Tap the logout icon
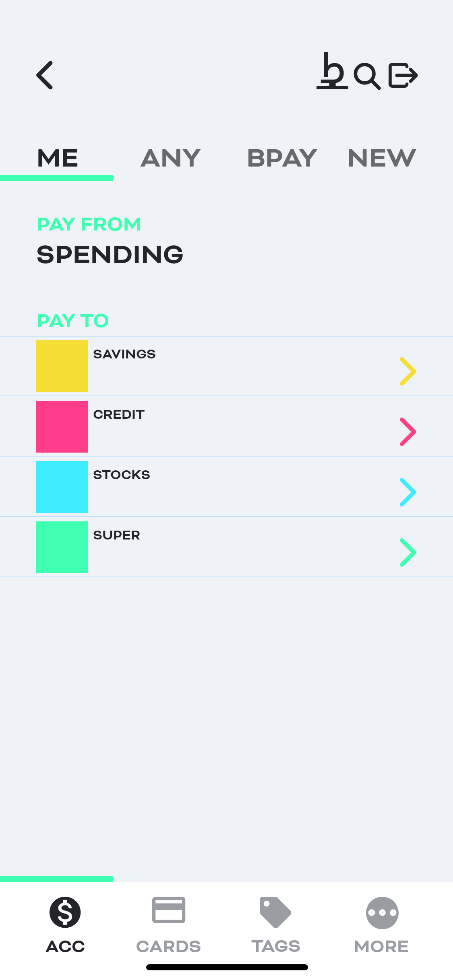Screen dimensions: 453x980 [403, 75]
